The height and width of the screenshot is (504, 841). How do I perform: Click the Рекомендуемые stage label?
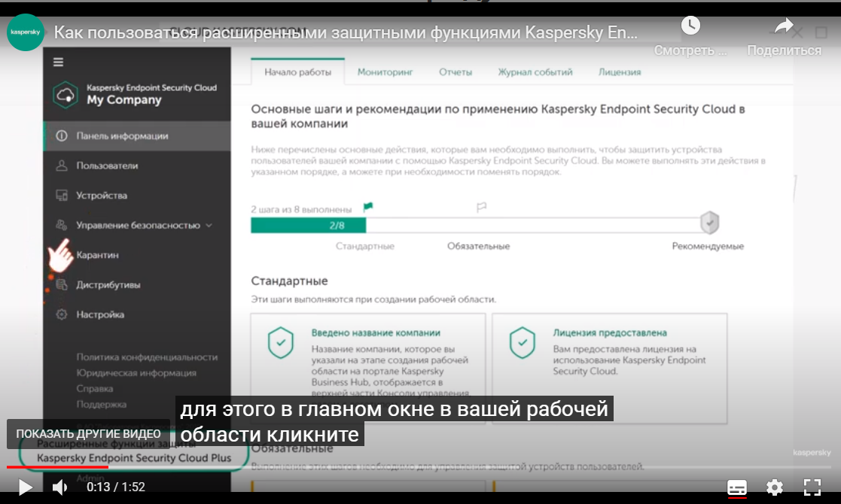708,246
